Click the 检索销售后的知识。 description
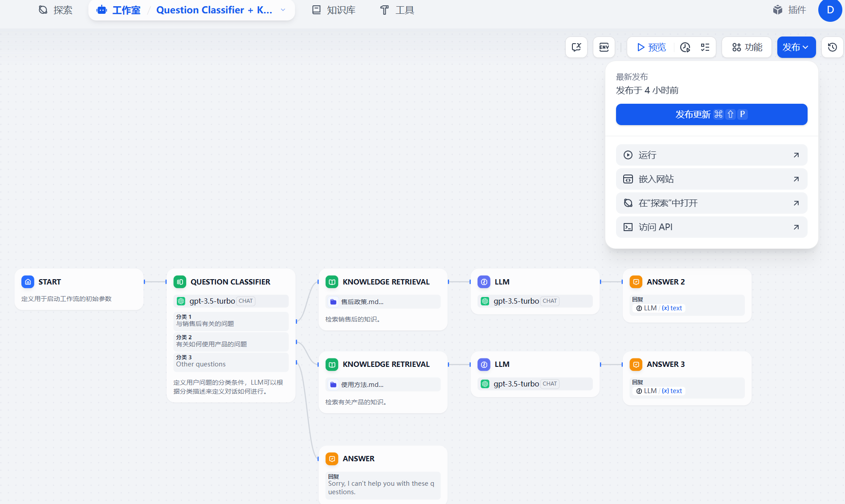This screenshot has height=504, width=845. point(354,319)
